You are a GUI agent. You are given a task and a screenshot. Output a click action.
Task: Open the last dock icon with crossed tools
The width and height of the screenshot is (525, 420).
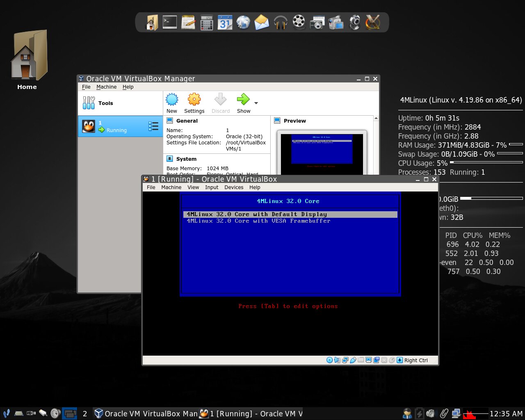(373, 22)
